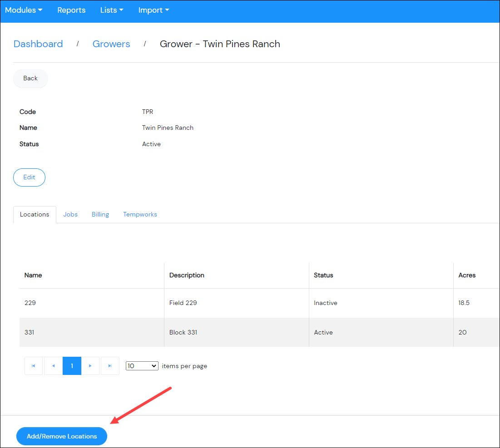Go to first page pagination icon
Screen dimensions: 500x448
34,366
